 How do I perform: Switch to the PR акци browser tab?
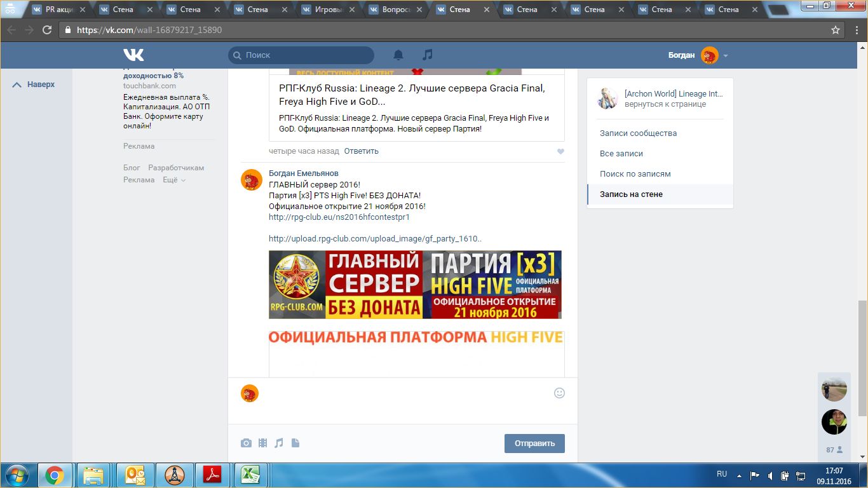tap(58, 10)
